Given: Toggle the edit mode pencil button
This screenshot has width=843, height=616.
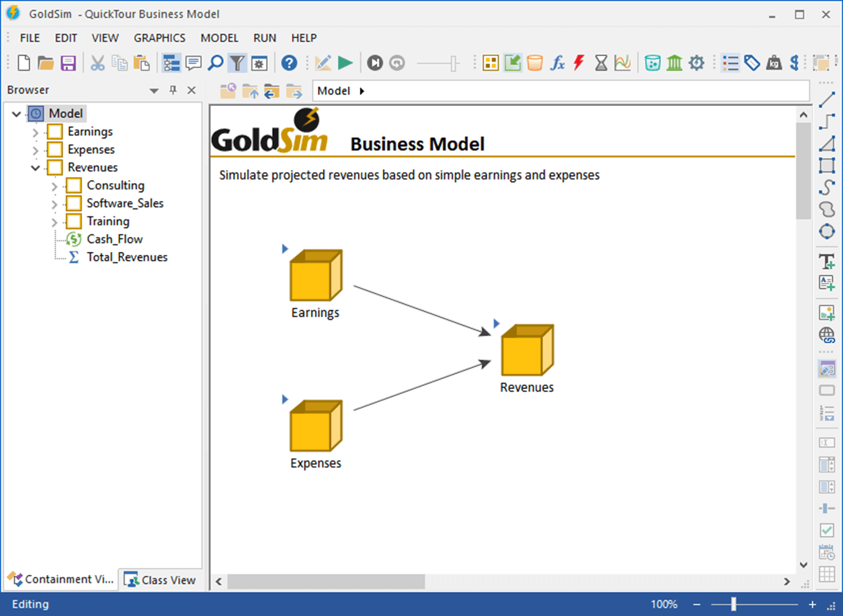Looking at the screenshot, I should (x=323, y=63).
